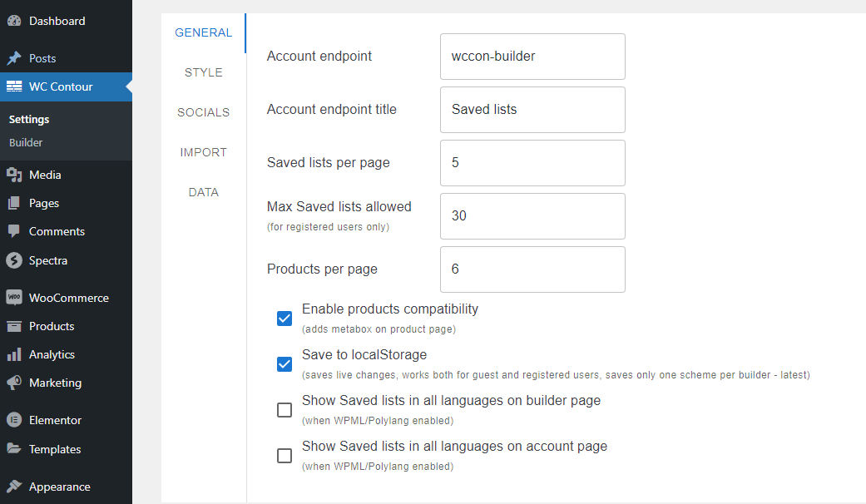Select the DATA tab
The width and height of the screenshot is (866, 504).
coord(203,192)
